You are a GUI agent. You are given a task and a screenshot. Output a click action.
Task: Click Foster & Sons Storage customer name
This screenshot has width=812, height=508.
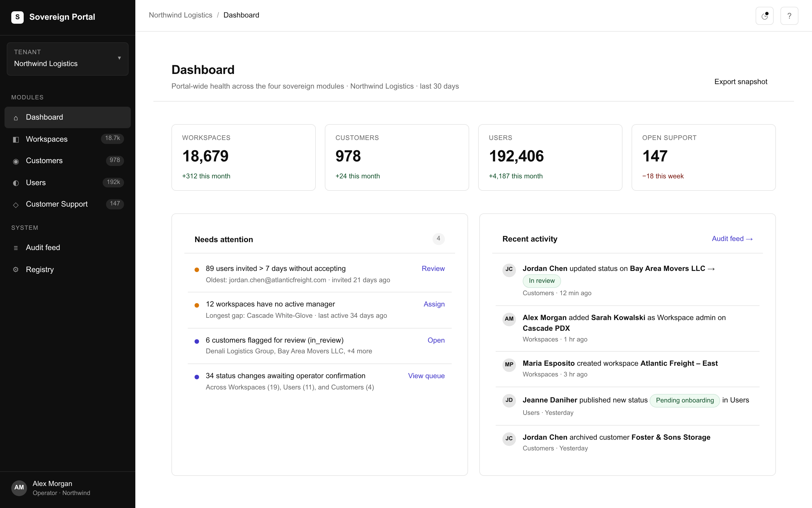pyautogui.click(x=670, y=437)
